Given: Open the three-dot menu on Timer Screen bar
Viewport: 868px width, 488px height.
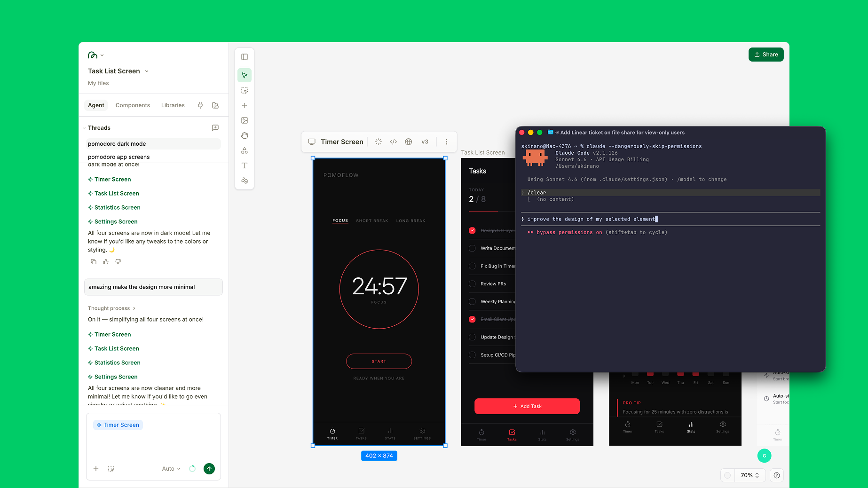Looking at the screenshot, I should point(447,142).
